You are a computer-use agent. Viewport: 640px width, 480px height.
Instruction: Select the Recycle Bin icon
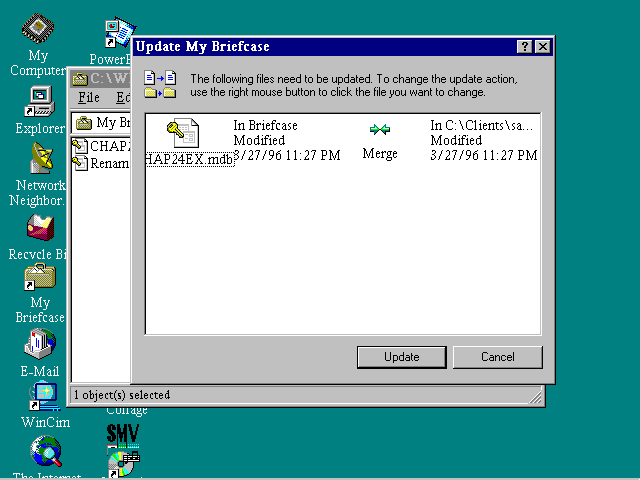point(40,229)
